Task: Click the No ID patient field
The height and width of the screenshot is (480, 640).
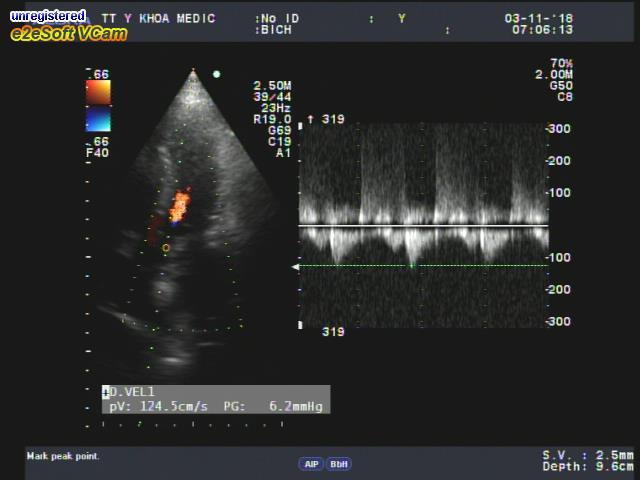Action: click(x=279, y=18)
